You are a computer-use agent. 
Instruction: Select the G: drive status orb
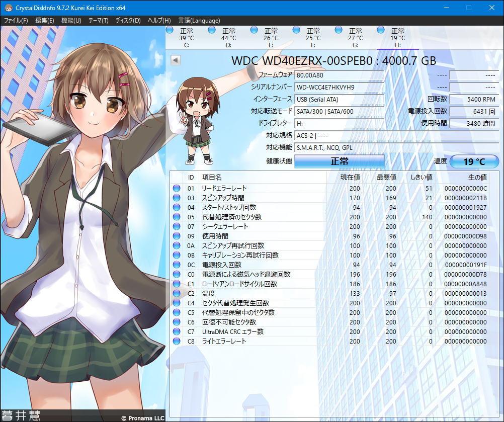[x=339, y=30]
